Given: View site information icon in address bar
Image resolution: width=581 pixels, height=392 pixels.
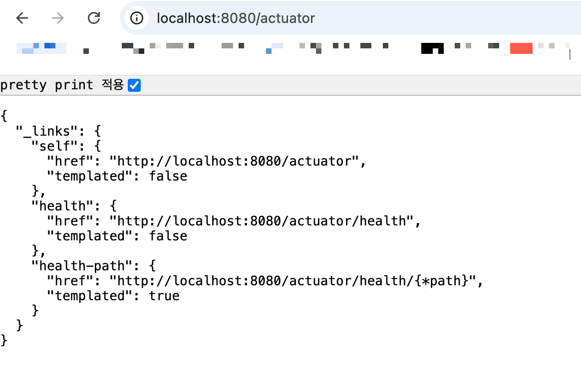Looking at the screenshot, I should coord(137,18).
